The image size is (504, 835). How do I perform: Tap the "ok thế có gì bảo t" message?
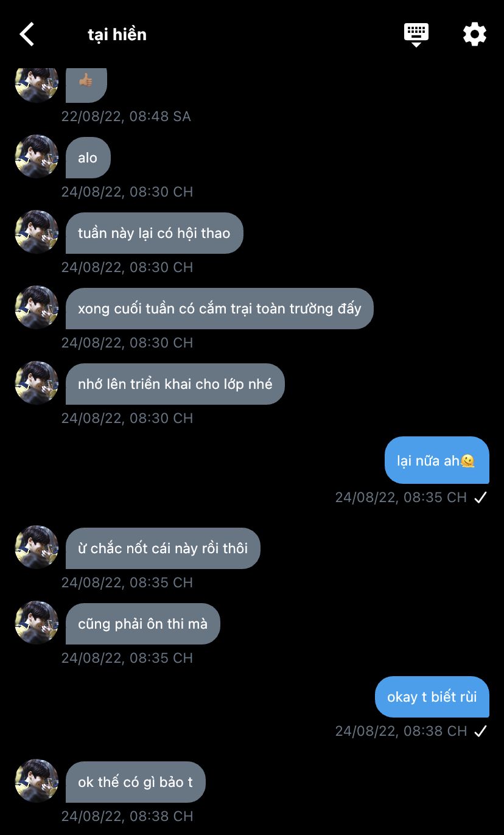[135, 782]
